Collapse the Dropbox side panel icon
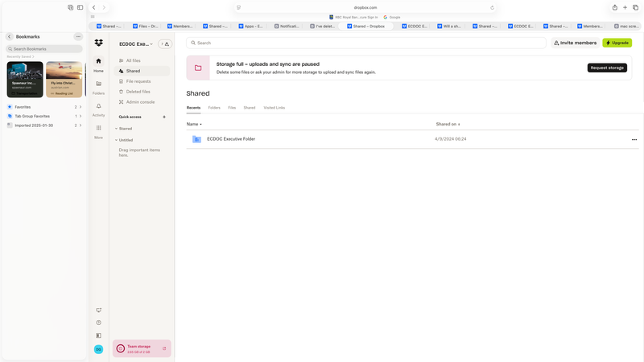The width and height of the screenshot is (644, 362). click(x=98, y=335)
